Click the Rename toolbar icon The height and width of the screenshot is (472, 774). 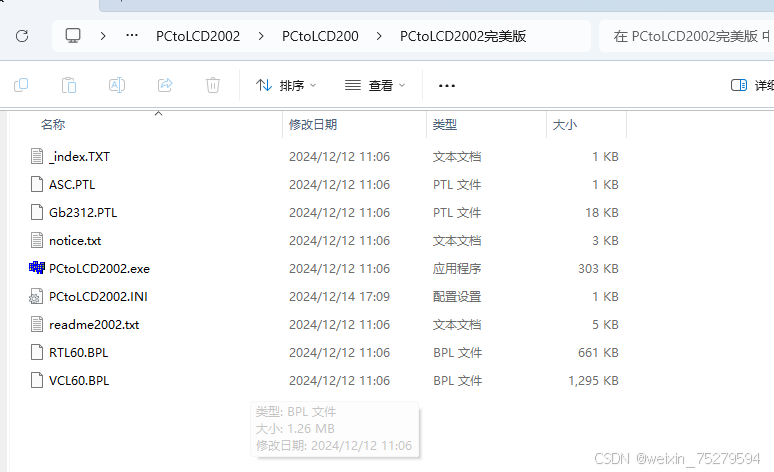click(117, 85)
